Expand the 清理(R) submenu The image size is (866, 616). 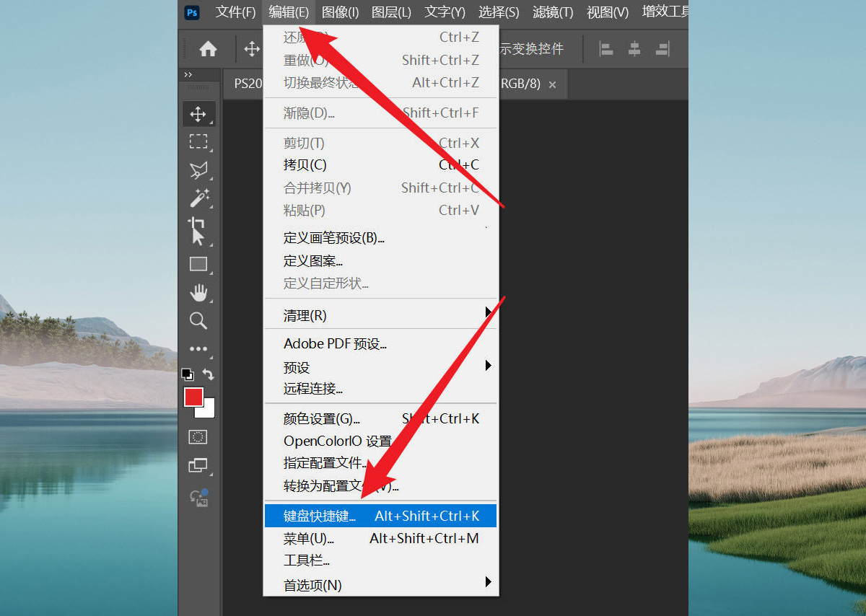(381, 316)
